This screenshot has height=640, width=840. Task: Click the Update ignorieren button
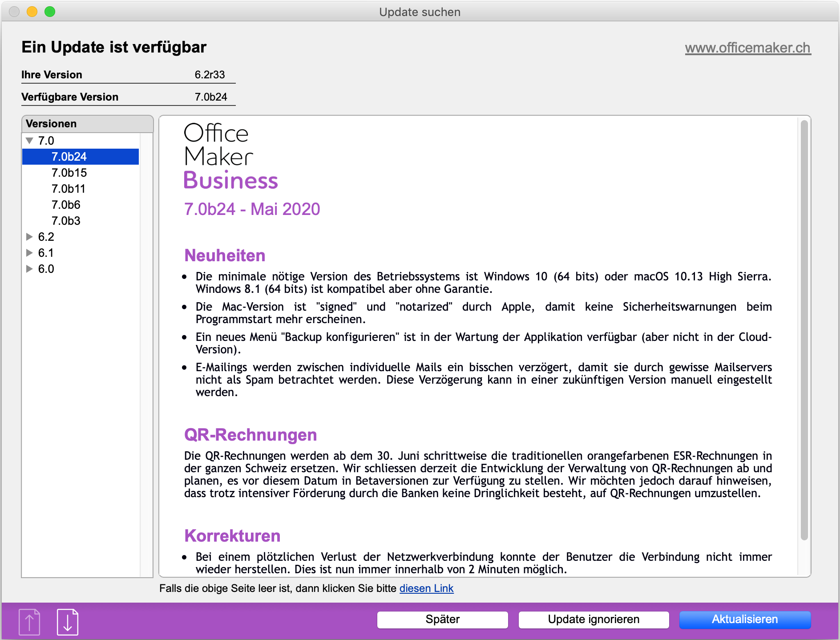(x=594, y=620)
